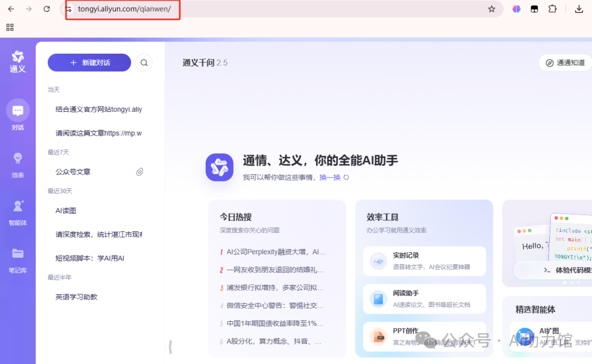The width and height of the screenshot is (592, 364).
Task: Open the 通通知道 button
Action: pyautogui.click(x=565, y=62)
